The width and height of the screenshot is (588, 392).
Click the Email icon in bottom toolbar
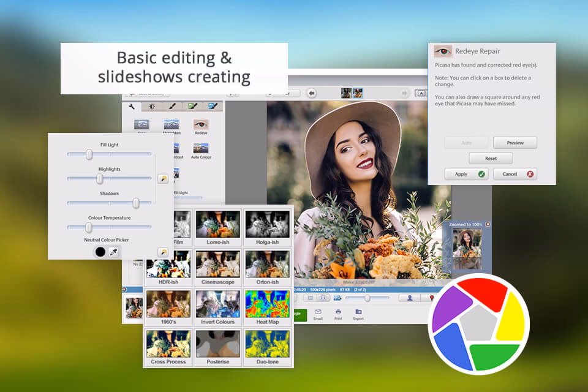click(318, 312)
